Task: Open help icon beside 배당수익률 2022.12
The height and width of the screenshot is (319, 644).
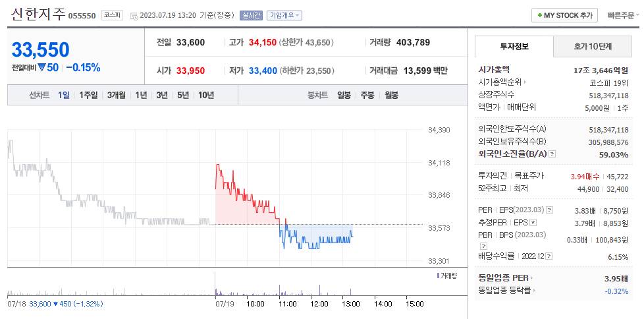Action: pyautogui.click(x=550, y=256)
